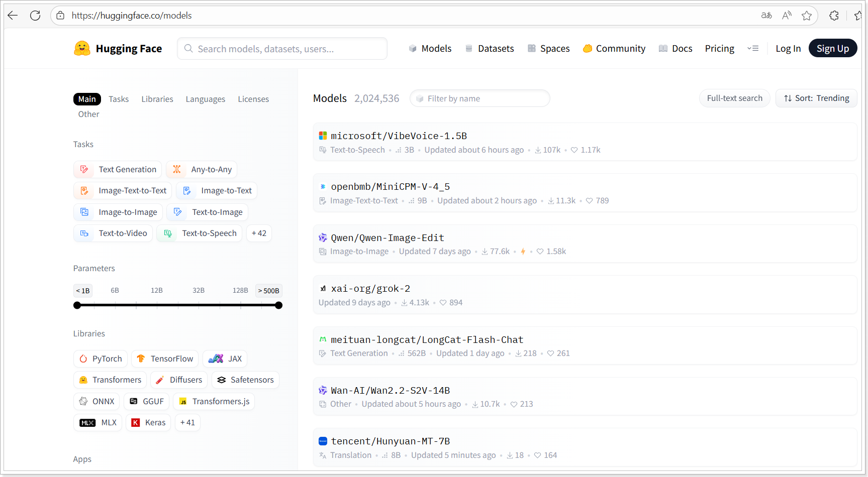Open the browser extensions puzzle icon
Screen dimensions: 868x477
pyautogui.click(x=834, y=16)
